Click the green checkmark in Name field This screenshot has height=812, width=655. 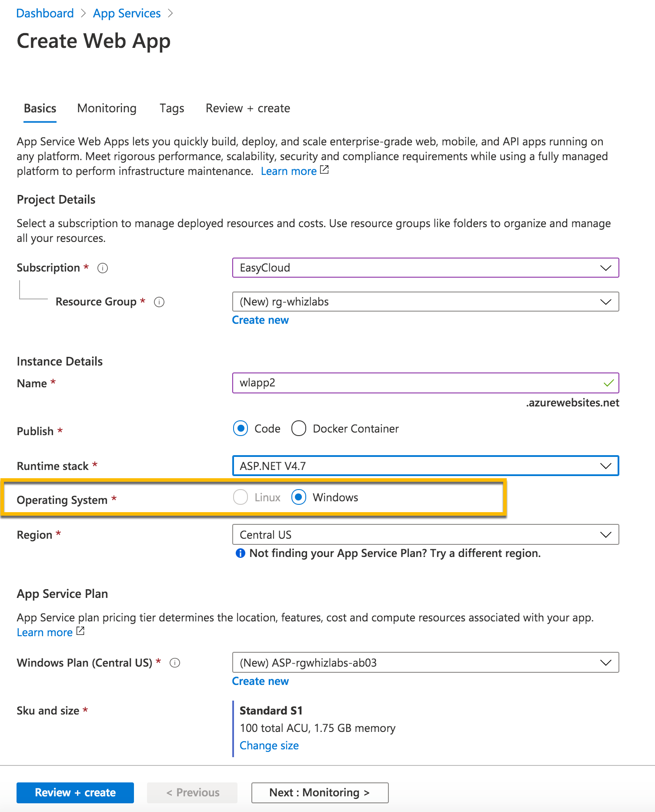pos(608,383)
